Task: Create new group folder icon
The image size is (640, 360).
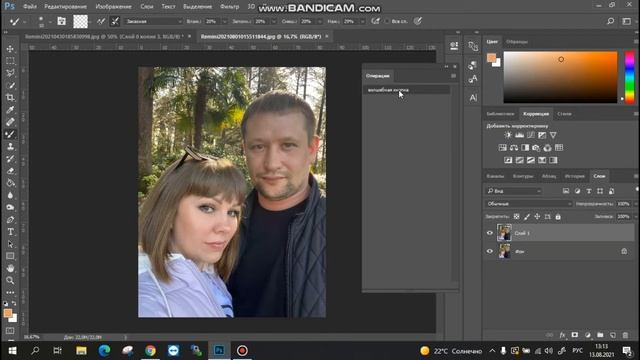Action: [x=600, y=335]
